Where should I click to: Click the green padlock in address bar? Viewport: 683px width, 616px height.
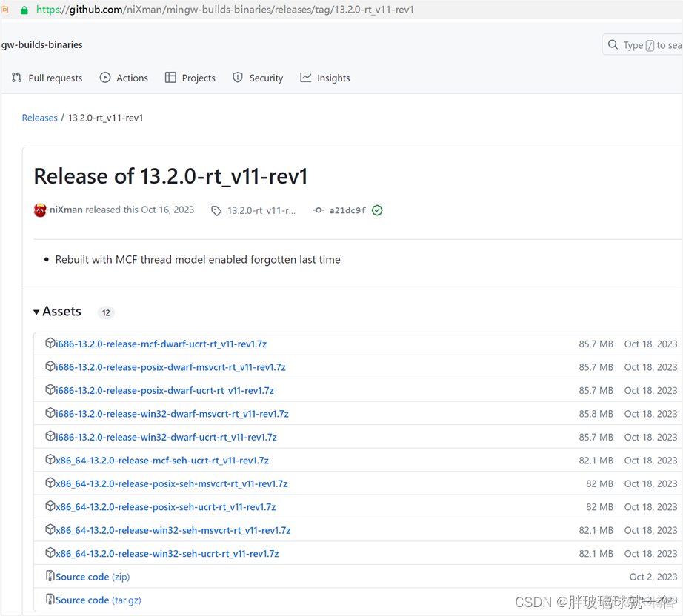point(24,10)
